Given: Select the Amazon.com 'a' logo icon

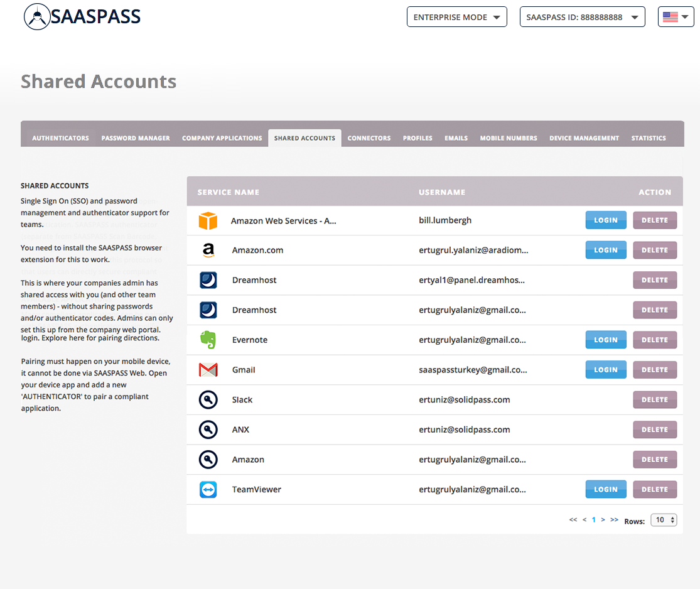Looking at the screenshot, I should pyautogui.click(x=208, y=251).
